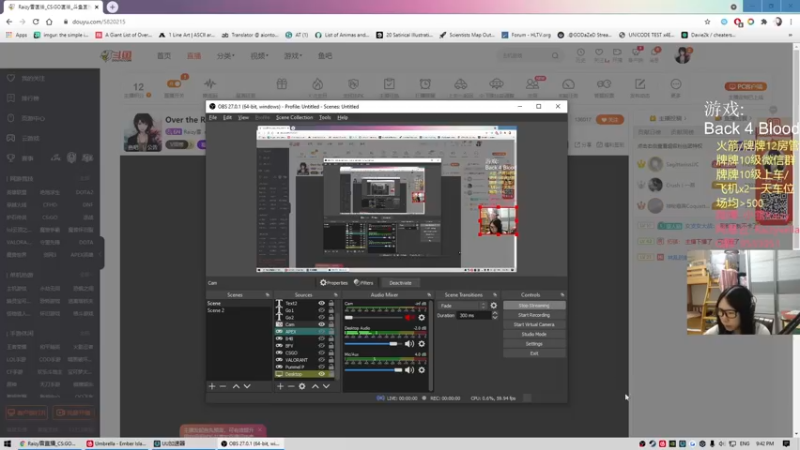Adjust Mic/Aux volume slider
The height and width of the screenshot is (450, 800).
click(x=373, y=370)
